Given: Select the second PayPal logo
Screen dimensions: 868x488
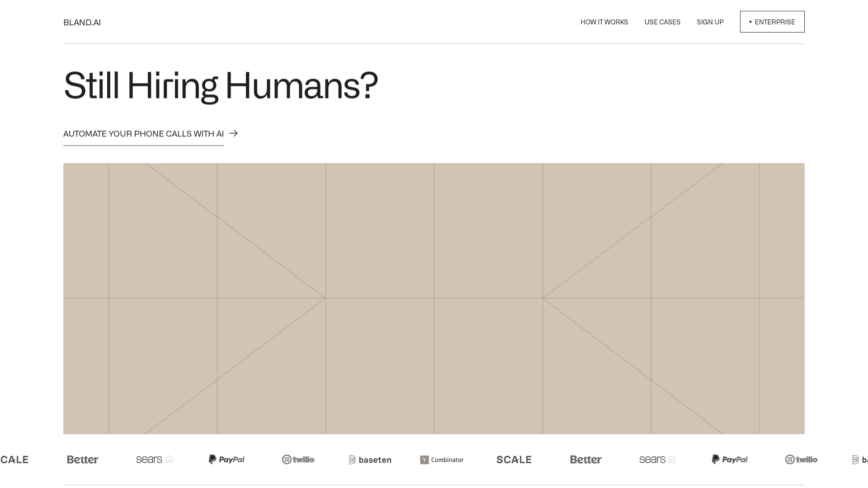Looking at the screenshot, I should (x=730, y=460).
